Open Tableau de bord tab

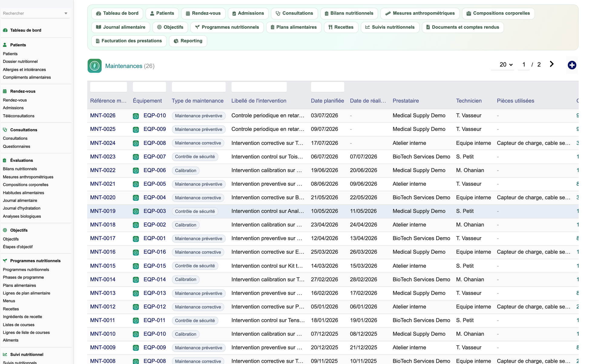(x=117, y=13)
